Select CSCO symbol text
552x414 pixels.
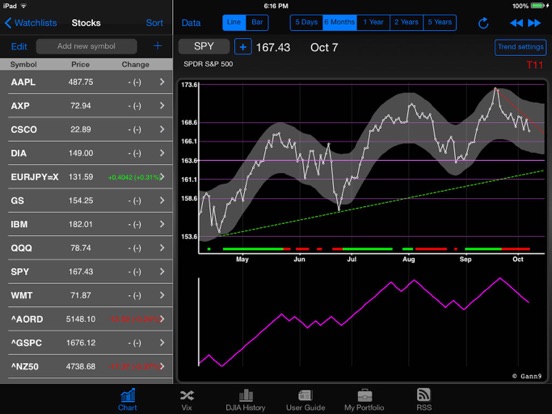[x=24, y=130]
